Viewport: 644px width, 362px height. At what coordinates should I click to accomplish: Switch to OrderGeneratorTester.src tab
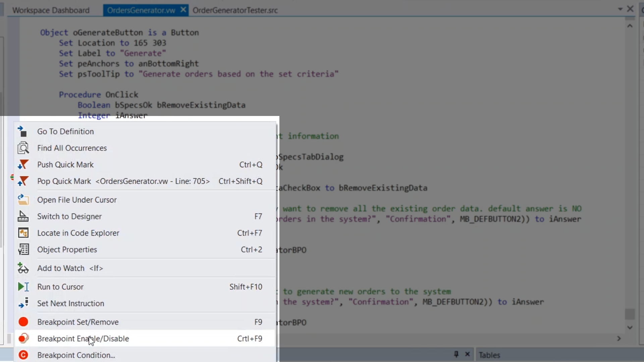235,10
